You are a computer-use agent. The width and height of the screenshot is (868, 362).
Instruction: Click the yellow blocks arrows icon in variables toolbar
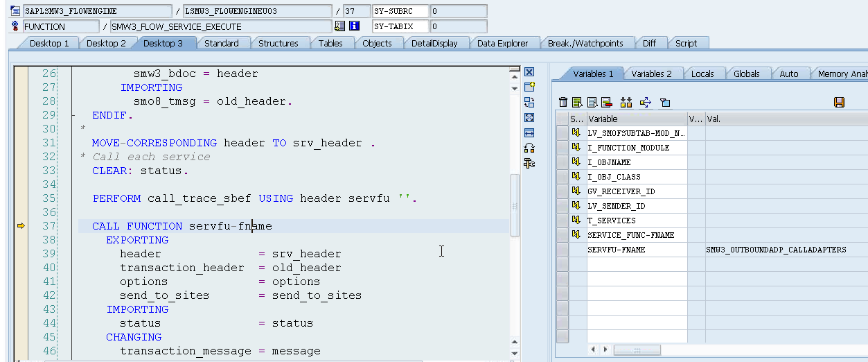tap(626, 103)
